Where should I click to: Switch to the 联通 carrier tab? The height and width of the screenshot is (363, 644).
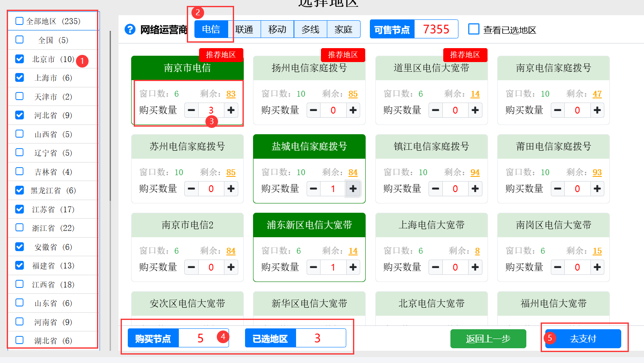[244, 29]
